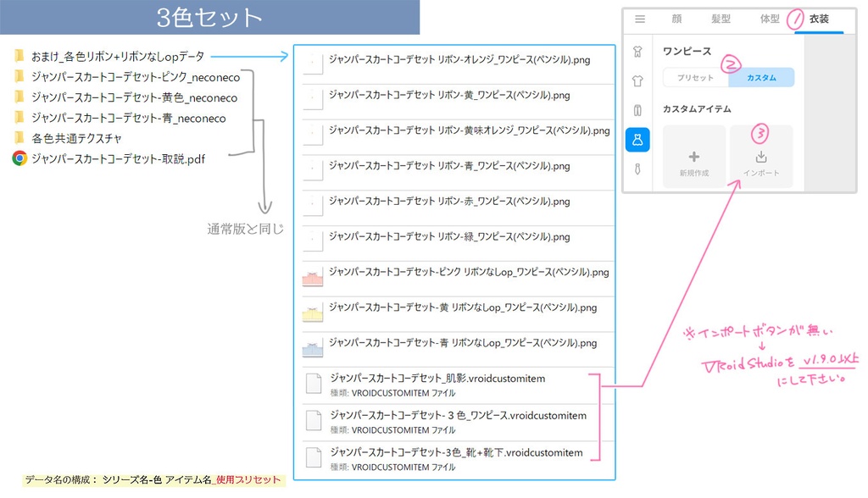Click thumbnail of リボン-黄味オレンジ_ワンピース png
The width and height of the screenshot is (868, 498).
click(x=313, y=135)
